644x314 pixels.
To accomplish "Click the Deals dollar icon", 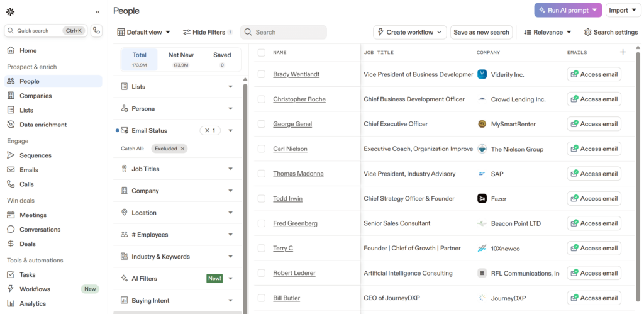I will (x=11, y=244).
